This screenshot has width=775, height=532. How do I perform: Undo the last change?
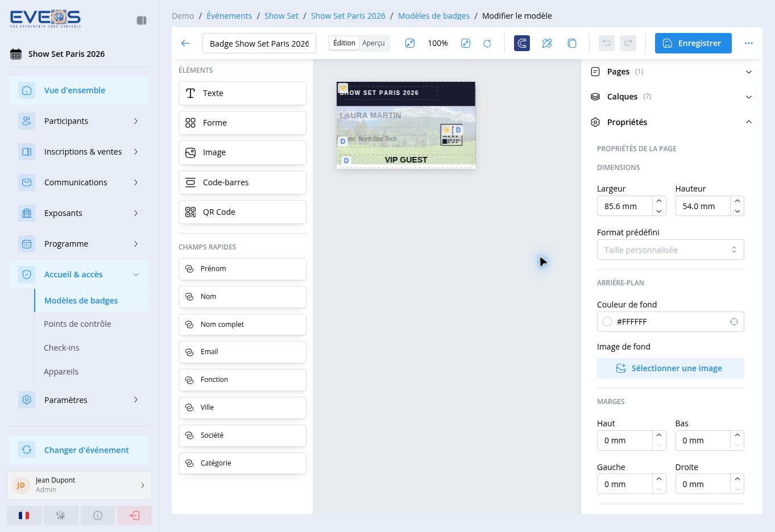point(607,43)
